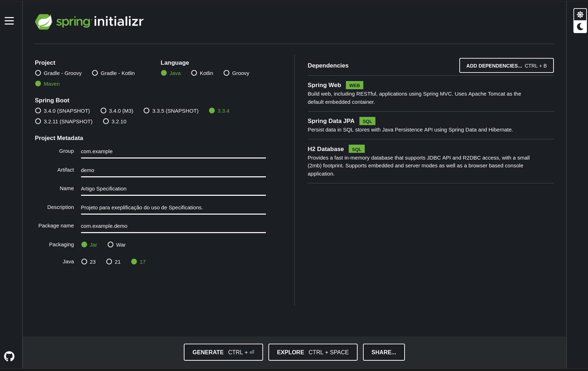The image size is (588, 371).
Task: Select Gradle - Kotlin project type
Action: pos(95,73)
